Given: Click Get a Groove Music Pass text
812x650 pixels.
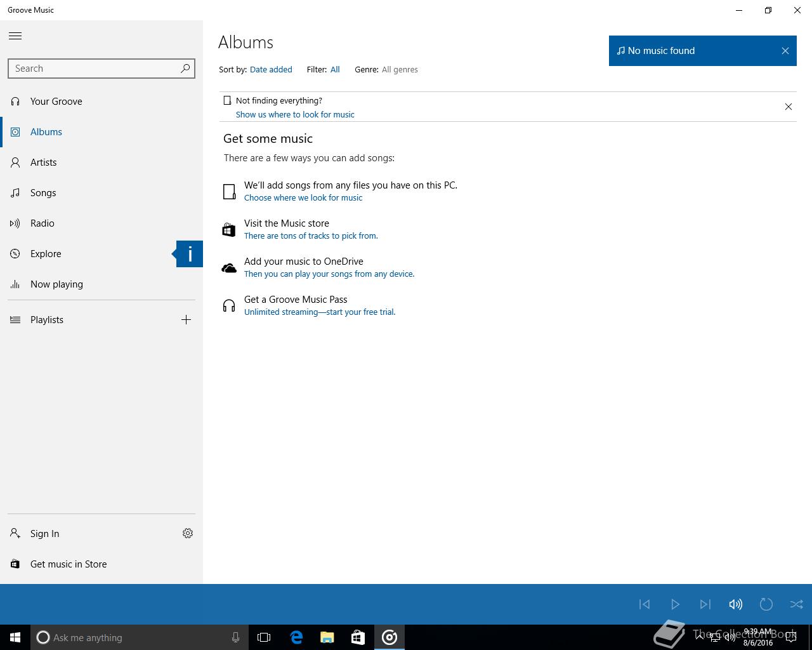Looking at the screenshot, I should [x=296, y=300].
